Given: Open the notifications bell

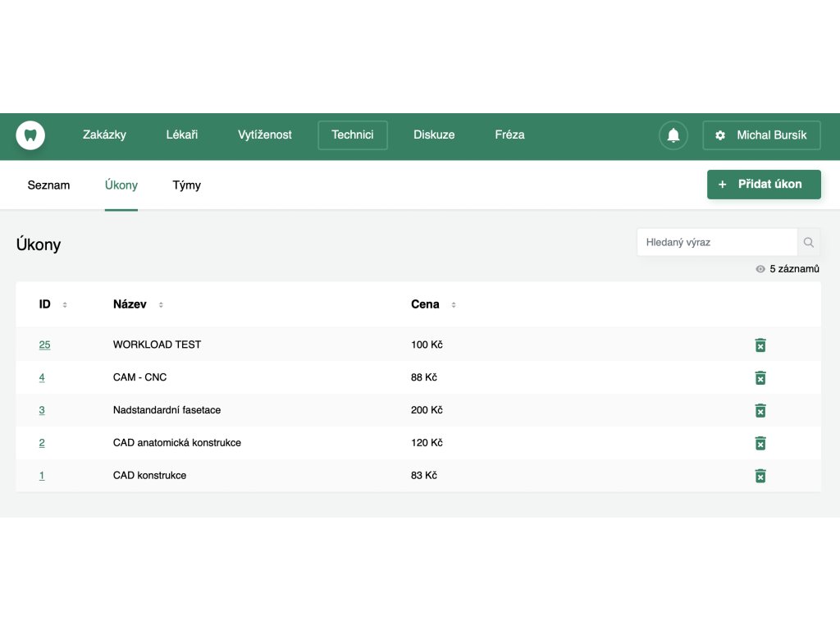Looking at the screenshot, I should click(673, 135).
